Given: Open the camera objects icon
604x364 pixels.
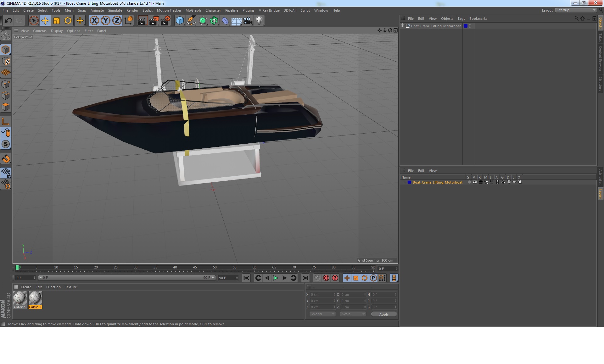Looking at the screenshot, I should [x=248, y=21].
